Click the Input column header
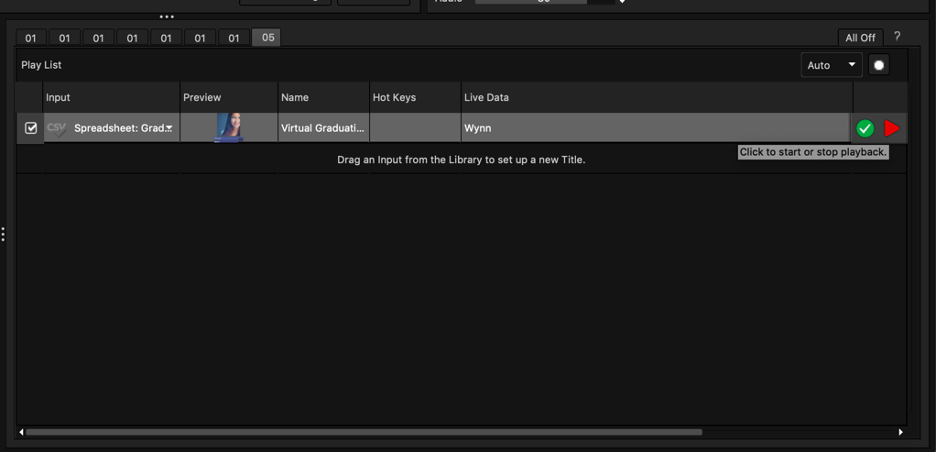Image resolution: width=936 pixels, height=452 pixels. (112, 97)
